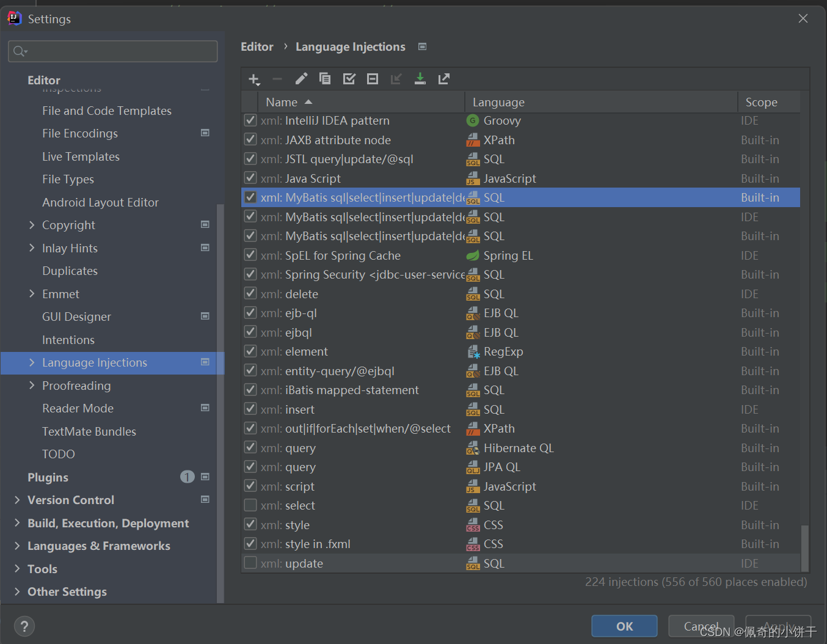
Task: Toggle the xml: insert checkbox
Action: pos(250,409)
